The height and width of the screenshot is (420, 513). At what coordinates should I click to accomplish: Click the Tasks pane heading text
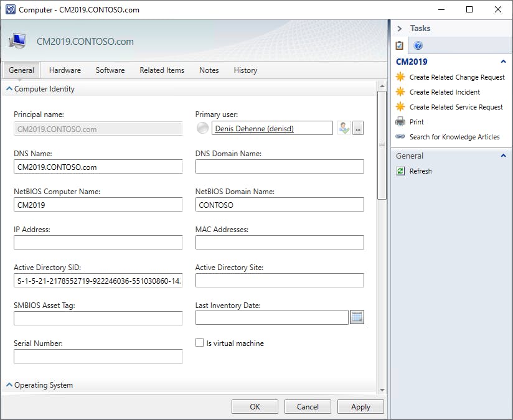(x=420, y=28)
